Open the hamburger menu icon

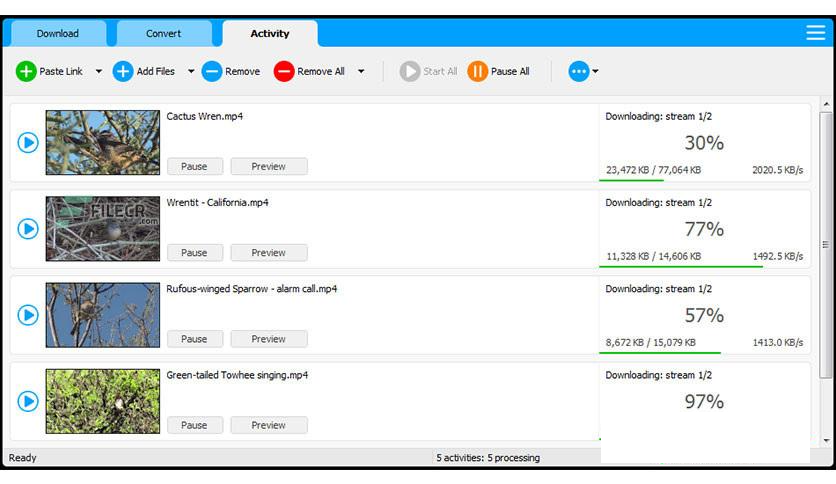(x=816, y=33)
